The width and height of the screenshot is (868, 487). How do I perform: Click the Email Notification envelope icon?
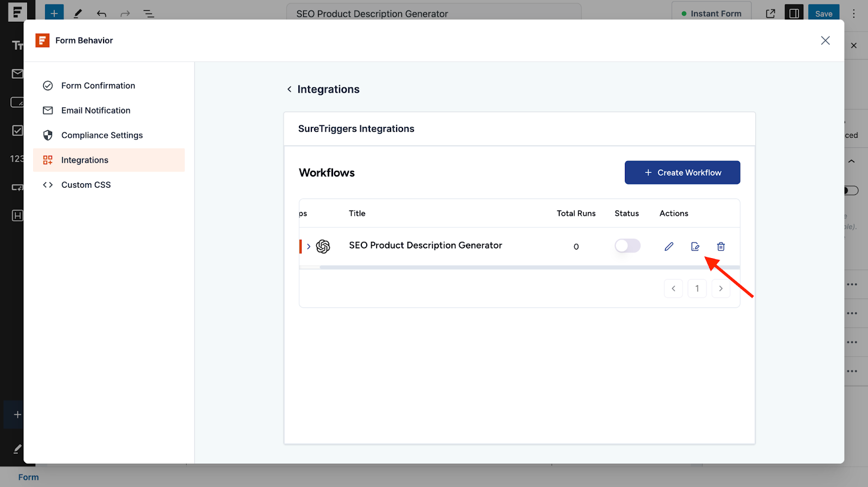48,110
